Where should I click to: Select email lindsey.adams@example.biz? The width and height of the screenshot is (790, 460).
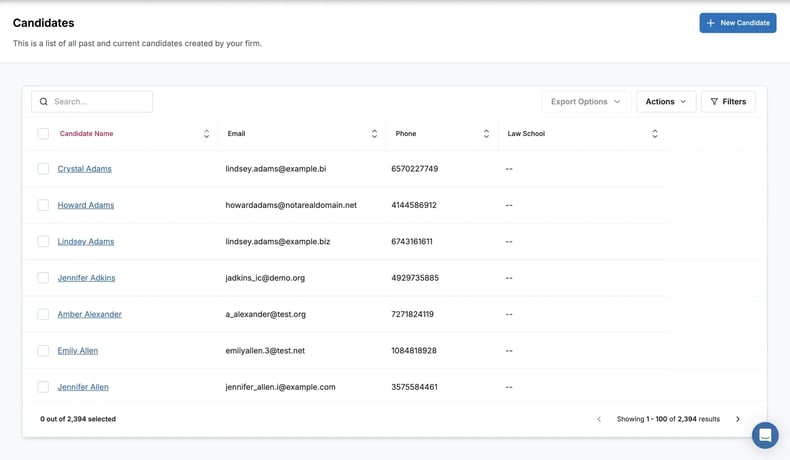278,241
